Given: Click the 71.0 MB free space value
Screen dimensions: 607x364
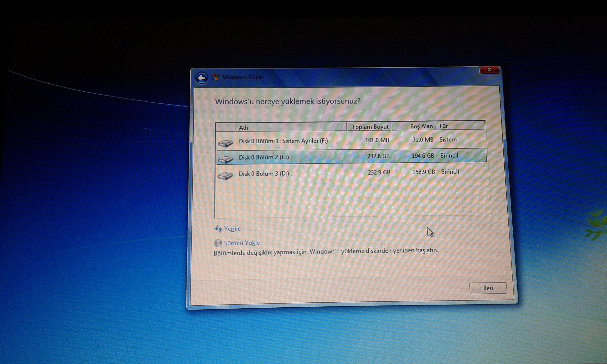Looking at the screenshot, I should tap(423, 140).
